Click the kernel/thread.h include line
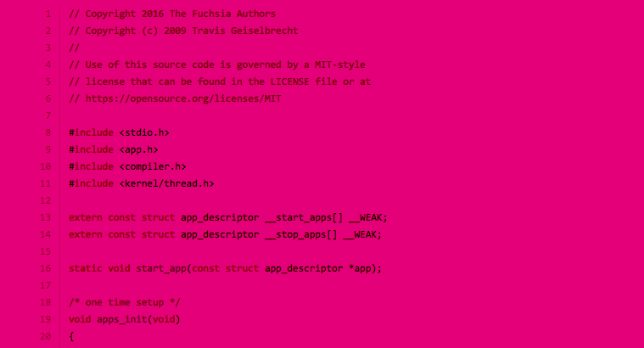 pyautogui.click(x=142, y=183)
